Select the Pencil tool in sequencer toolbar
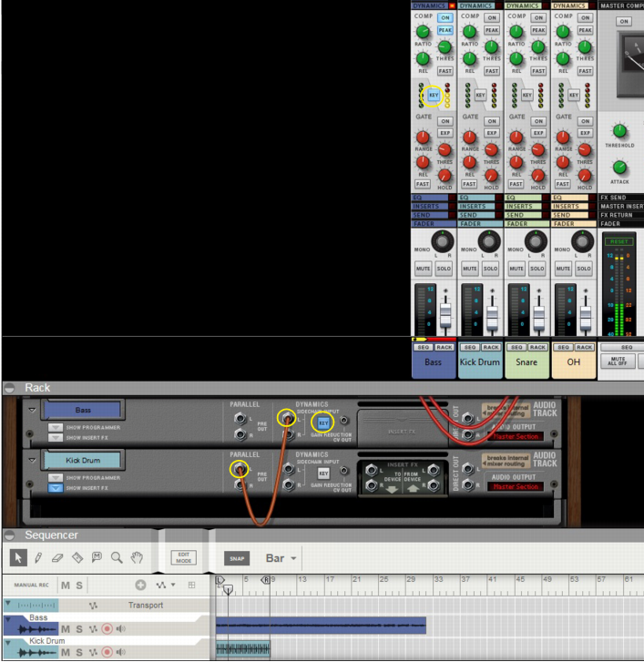The image size is (644, 662). coord(38,557)
